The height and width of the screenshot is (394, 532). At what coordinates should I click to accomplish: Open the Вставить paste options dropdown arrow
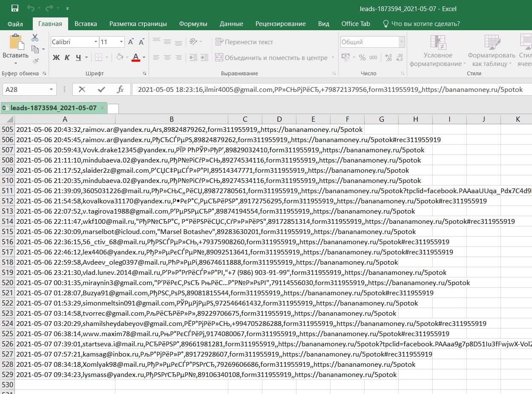click(x=16, y=63)
